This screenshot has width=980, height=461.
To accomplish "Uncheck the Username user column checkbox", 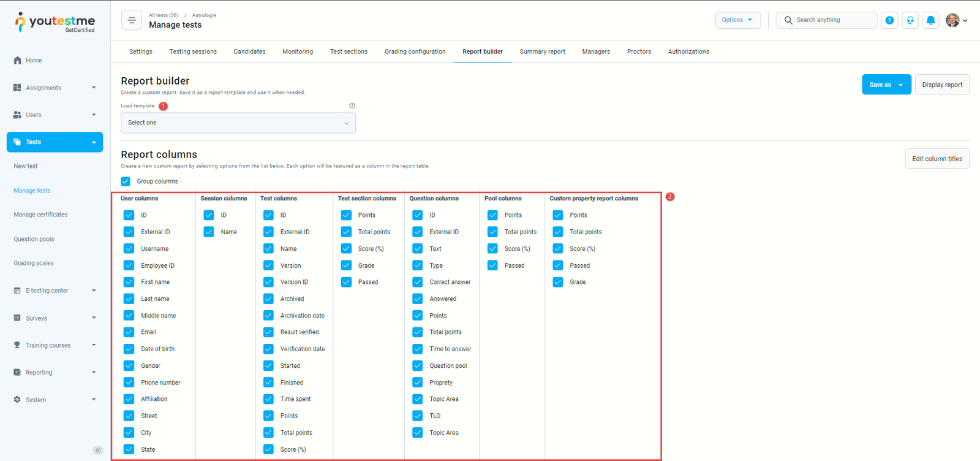I will (x=129, y=249).
